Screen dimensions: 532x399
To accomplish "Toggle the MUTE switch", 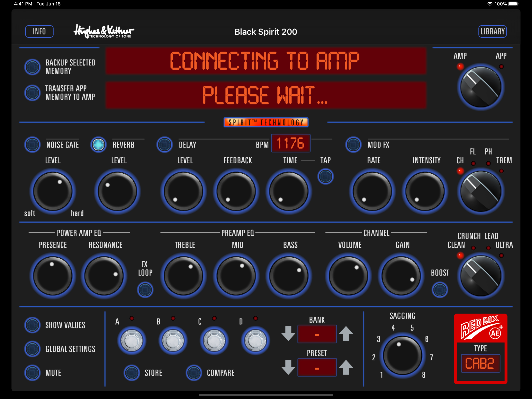I will click(32, 373).
